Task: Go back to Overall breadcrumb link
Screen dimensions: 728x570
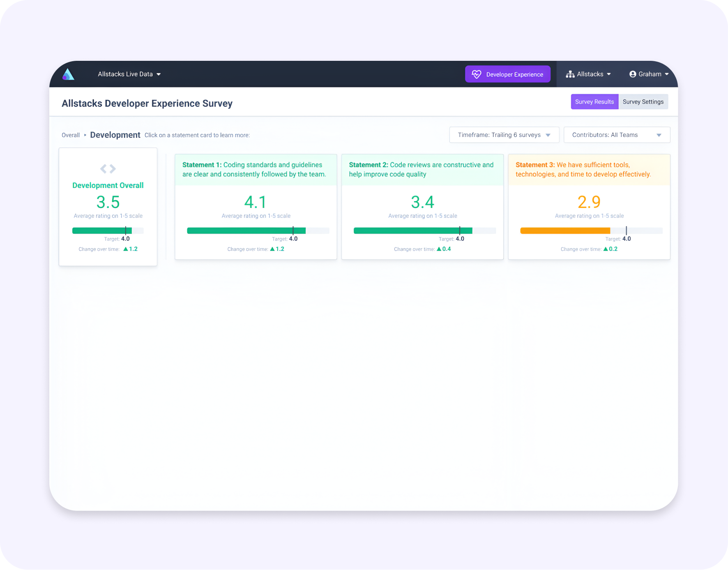Action: [71, 135]
